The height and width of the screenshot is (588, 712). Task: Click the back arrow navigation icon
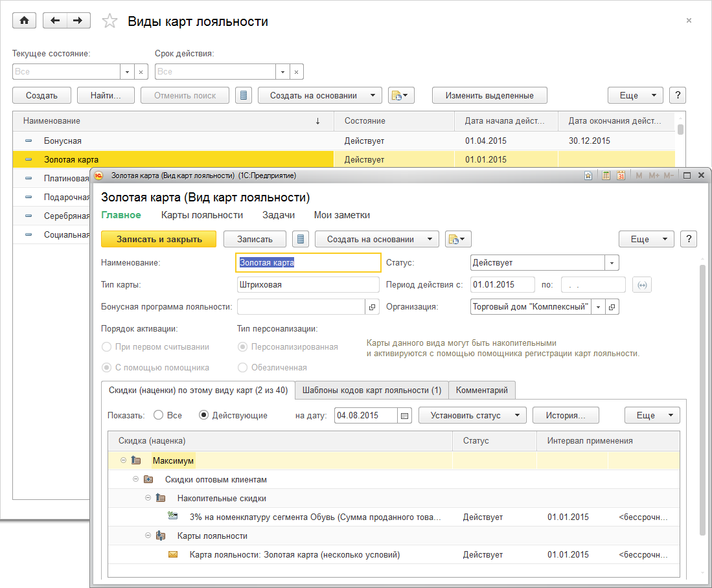click(x=55, y=21)
